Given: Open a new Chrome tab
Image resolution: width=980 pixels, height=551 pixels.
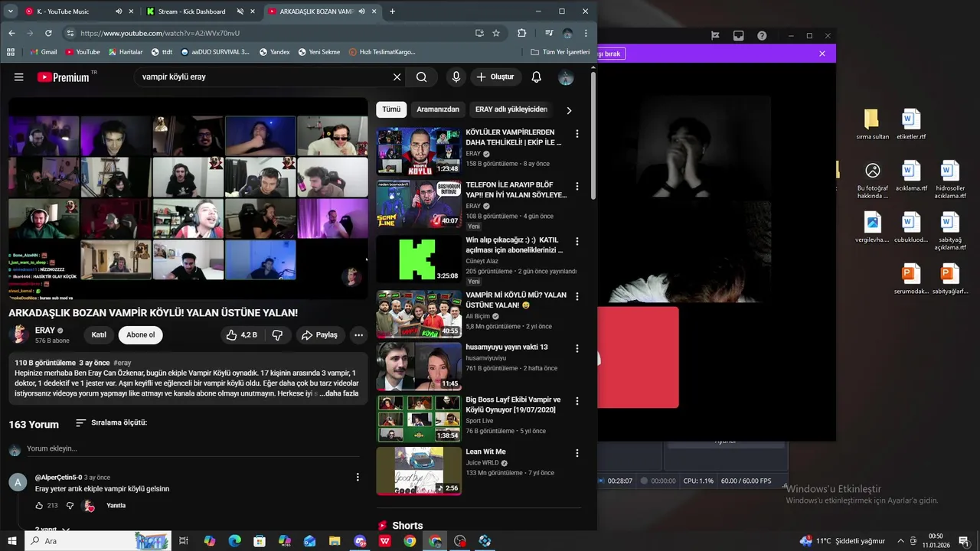Looking at the screenshot, I should coord(392,11).
